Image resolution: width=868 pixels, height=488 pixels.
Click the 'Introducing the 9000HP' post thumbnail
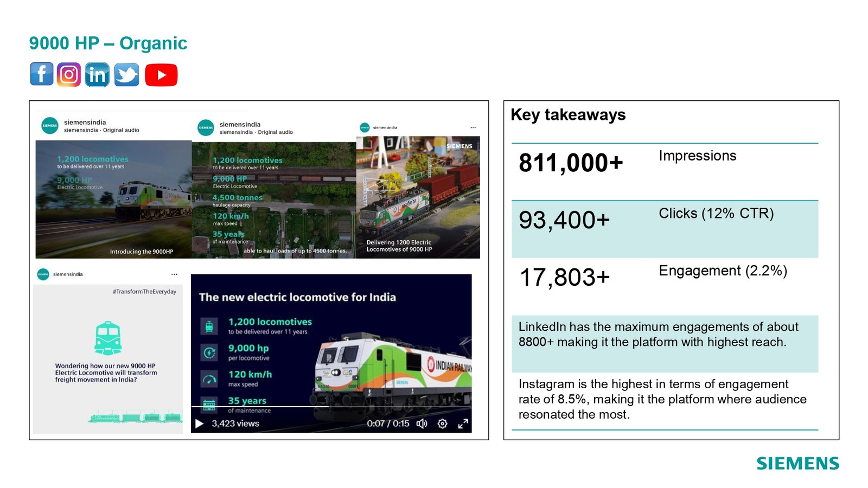pyautogui.click(x=113, y=199)
